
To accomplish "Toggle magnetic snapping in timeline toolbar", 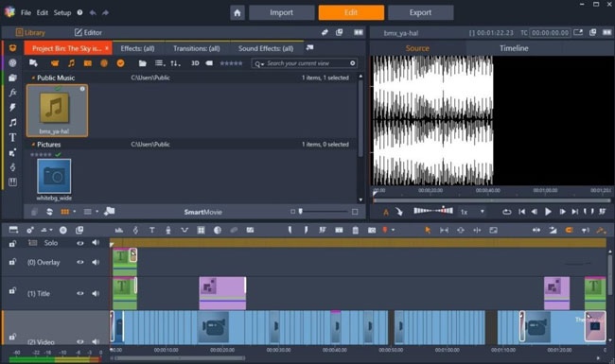I will click(x=569, y=230).
